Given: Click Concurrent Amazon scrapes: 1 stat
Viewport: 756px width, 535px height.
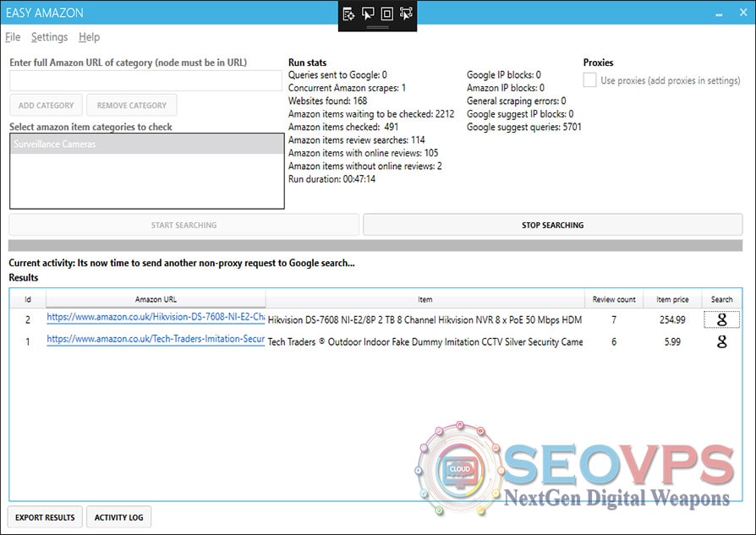Looking at the screenshot, I should pos(348,88).
